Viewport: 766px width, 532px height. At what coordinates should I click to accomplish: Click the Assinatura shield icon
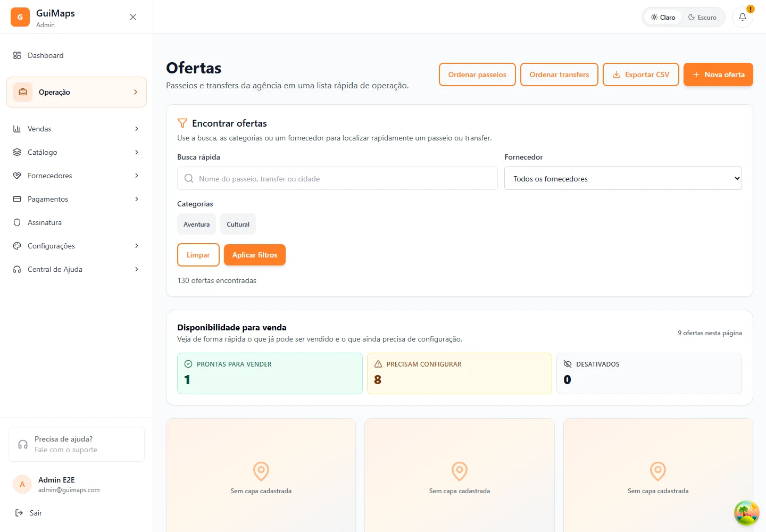coord(17,222)
